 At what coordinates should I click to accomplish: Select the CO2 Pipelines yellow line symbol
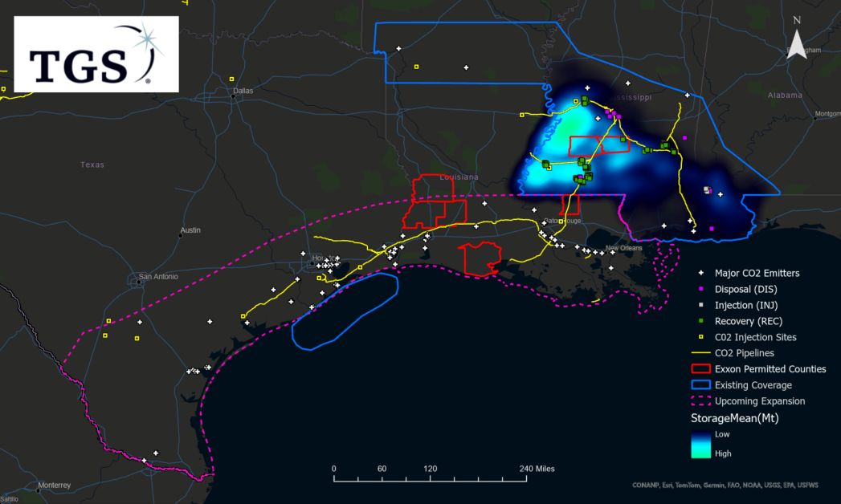pyautogui.click(x=701, y=353)
